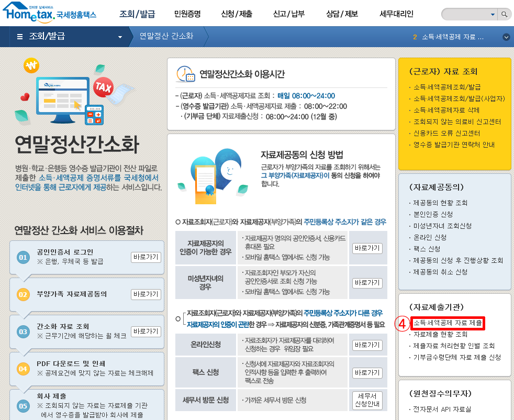
Task: Click 바로가기 for 자료제공자의 인증이 가능한 경우
Action: point(367,248)
